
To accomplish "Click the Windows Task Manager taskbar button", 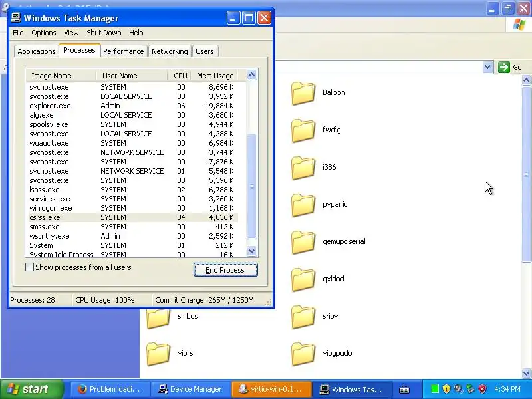I will click(352, 389).
